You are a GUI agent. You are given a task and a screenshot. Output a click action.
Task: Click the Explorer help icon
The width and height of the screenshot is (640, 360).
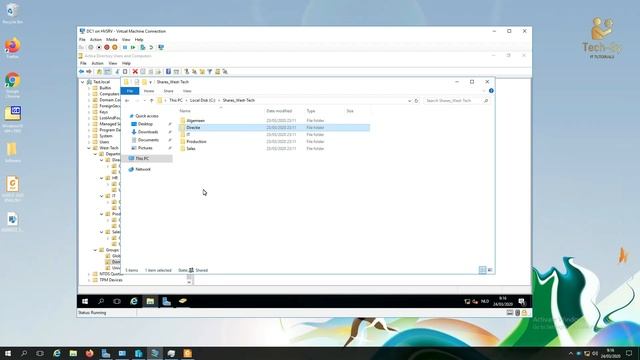[491, 91]
